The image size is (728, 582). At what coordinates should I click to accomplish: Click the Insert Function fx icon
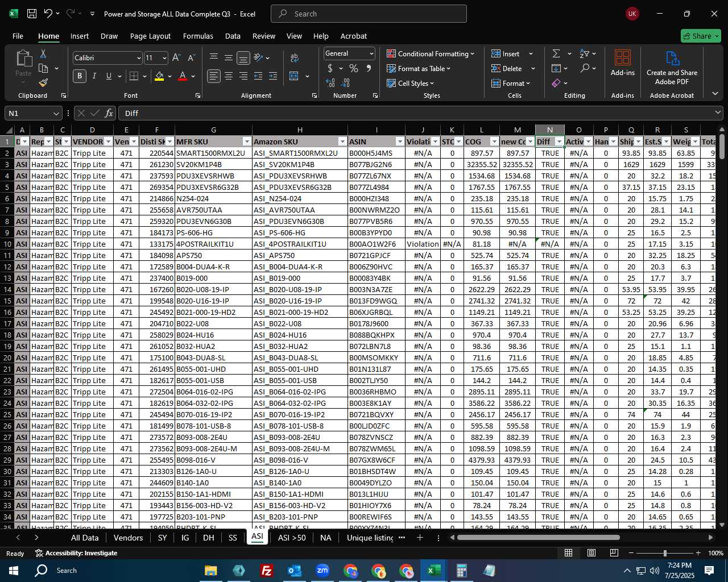click(x=109, y=113)
